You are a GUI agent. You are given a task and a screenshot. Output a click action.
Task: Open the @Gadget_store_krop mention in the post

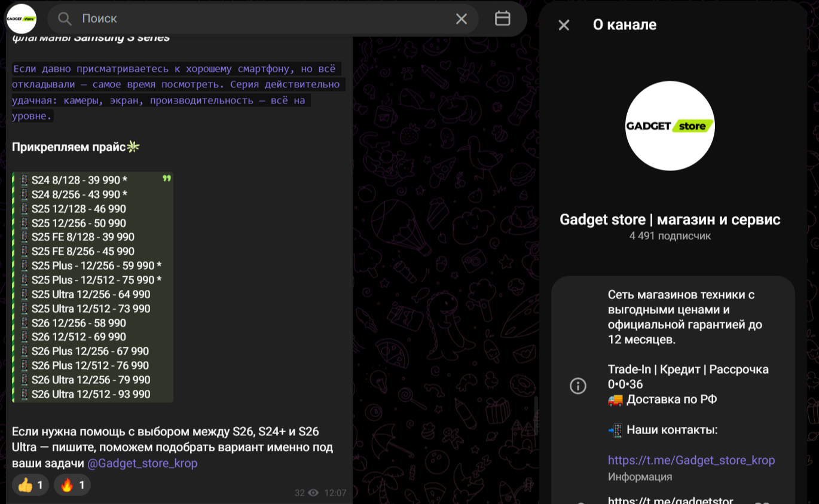point(142,463)
